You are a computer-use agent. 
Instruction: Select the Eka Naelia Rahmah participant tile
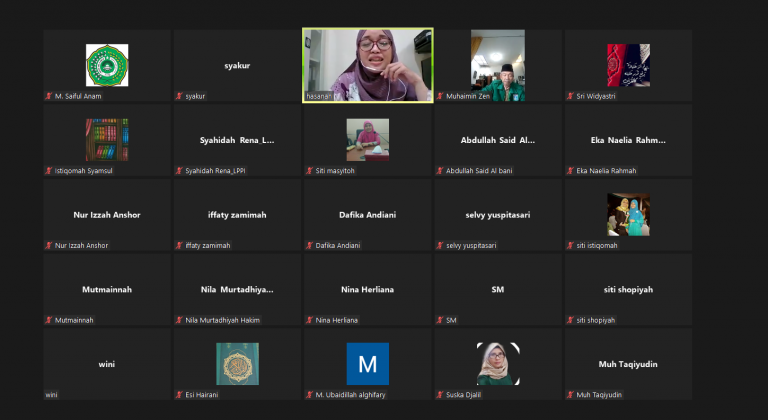pyautogui.click(x=628, y=140)
